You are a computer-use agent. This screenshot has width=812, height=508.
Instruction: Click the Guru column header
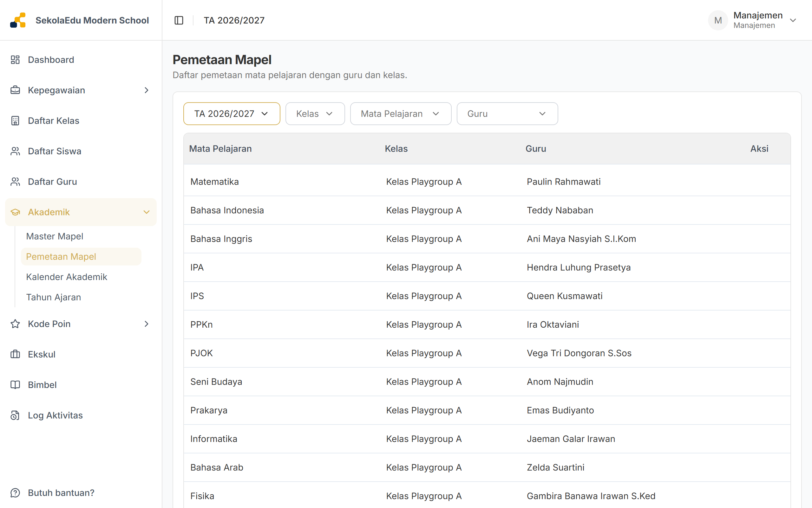[x=536, y=149]
